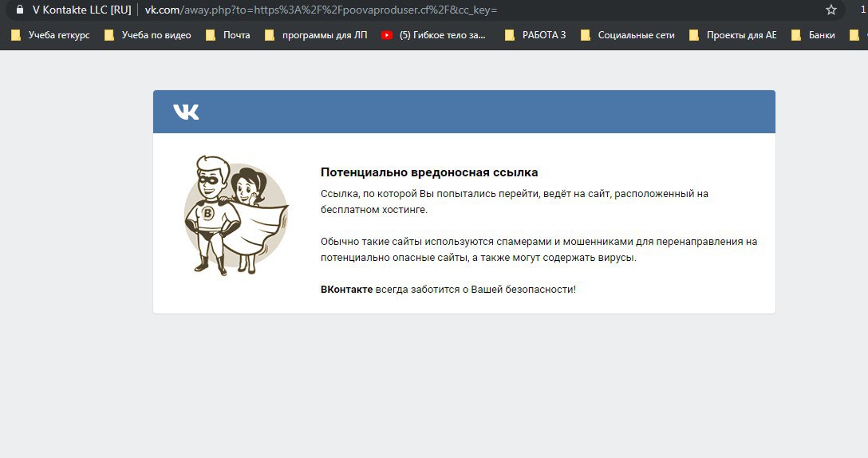Open the Социальные сети bookmark folder
Image resolution: width=868 pixels, height=458 pixels.
tap(628, 35)
